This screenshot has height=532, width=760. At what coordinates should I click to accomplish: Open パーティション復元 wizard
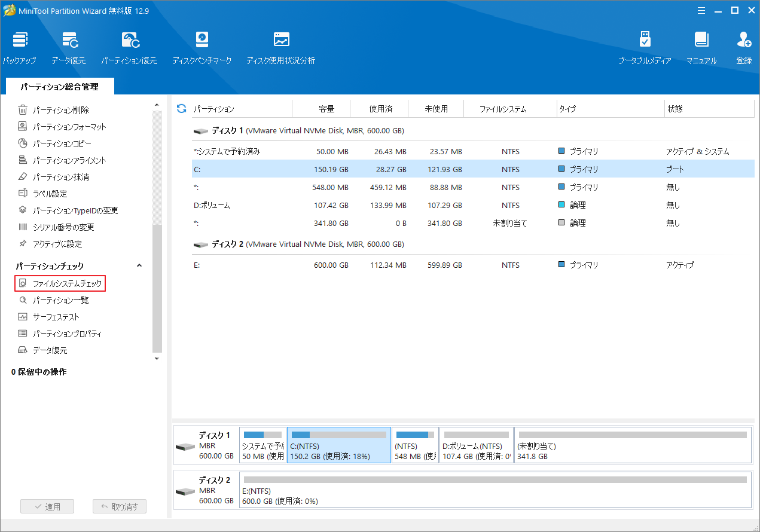click(x=129, y=48)
